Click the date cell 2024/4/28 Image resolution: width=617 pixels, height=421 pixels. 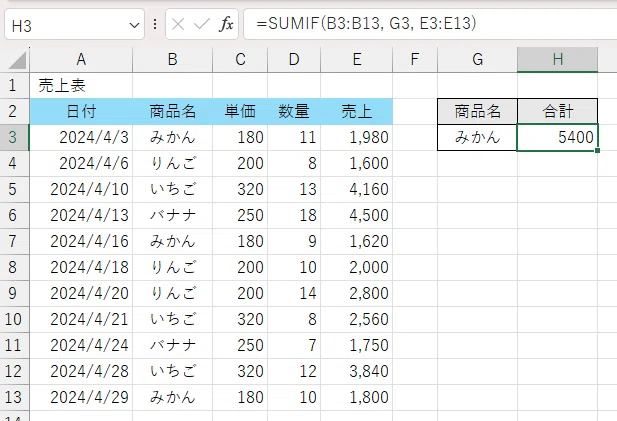click(x=81, y=371)
